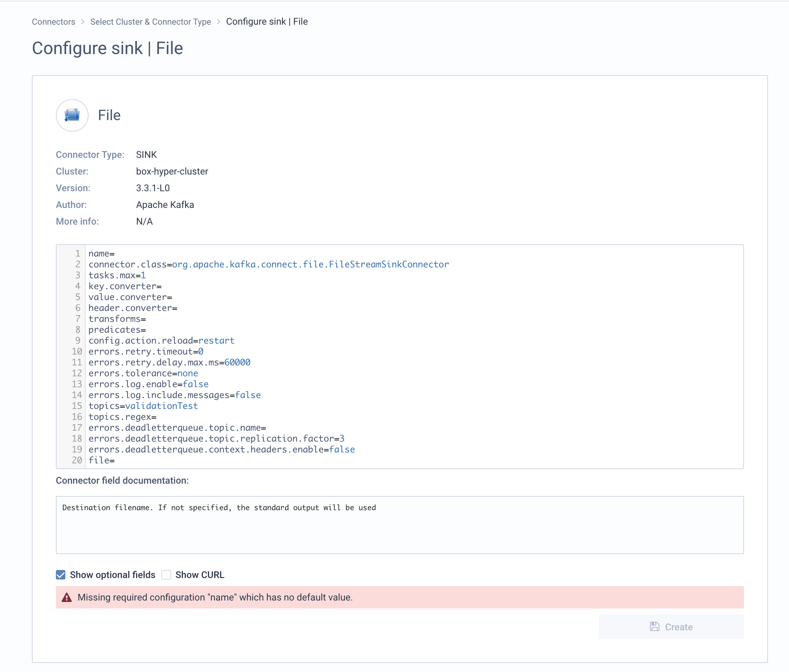Click the missing name error message
The image size is (789, 672).
coord(215,597)
